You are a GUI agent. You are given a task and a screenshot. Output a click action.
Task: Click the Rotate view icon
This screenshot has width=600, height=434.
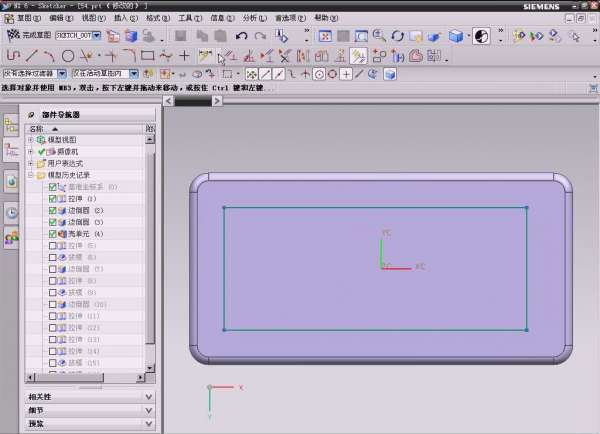(398, 36)
